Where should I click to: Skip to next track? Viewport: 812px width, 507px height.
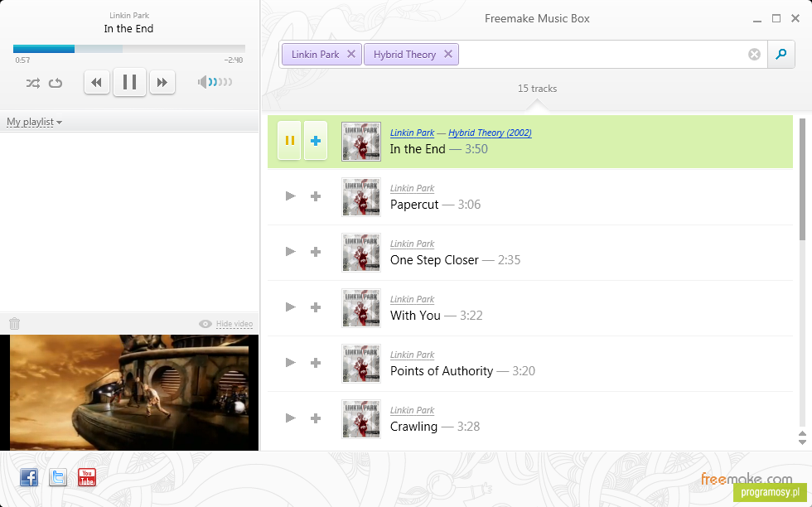[x=162, y=82]
